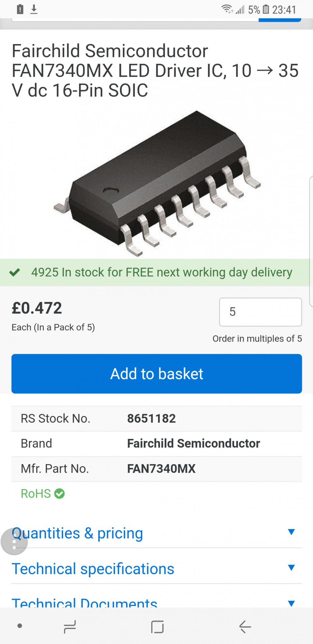Expand Technical Documents dropdown arrow
313x644 pixels.
pyautogui.click(x=291, y=603)
